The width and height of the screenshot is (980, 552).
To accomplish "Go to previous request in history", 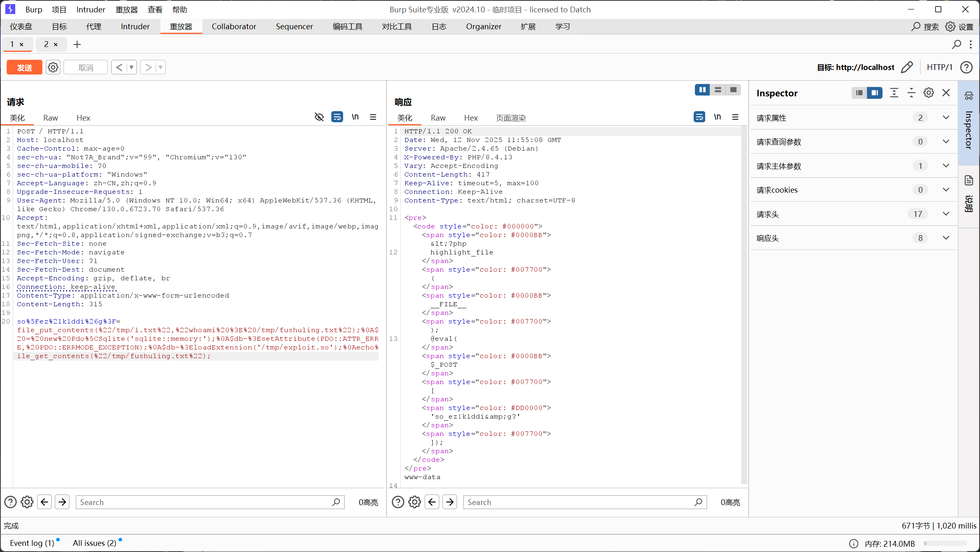I will pyautogui.click(x=119, y=67).
